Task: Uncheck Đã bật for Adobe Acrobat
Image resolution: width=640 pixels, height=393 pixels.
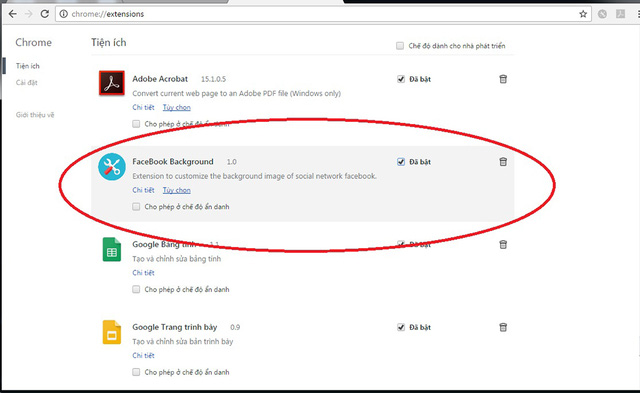Action: (x=401, y=79)
